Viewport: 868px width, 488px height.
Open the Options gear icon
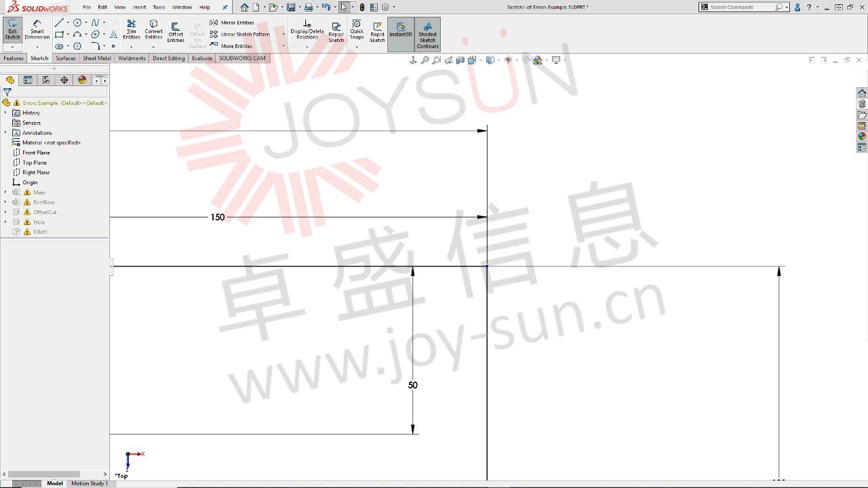pos(385,7)
